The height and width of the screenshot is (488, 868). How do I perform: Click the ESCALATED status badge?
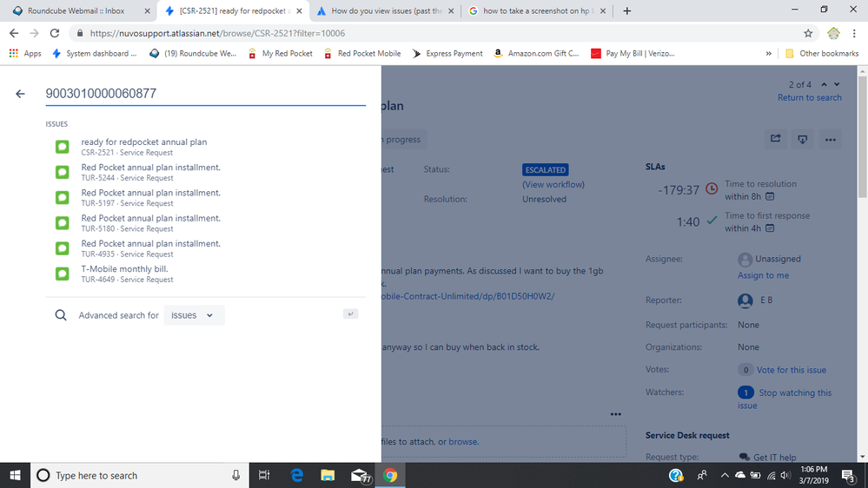pyautogui.click(x=546, y=170)
